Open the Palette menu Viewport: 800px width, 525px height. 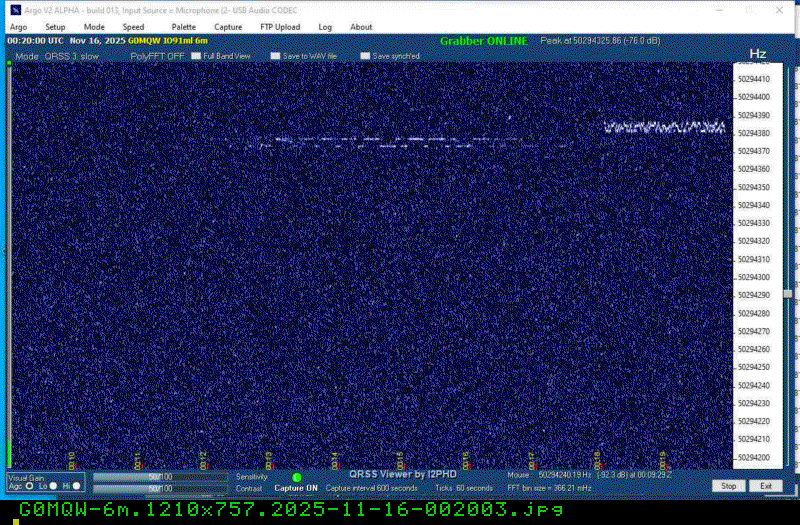[184, 27]
